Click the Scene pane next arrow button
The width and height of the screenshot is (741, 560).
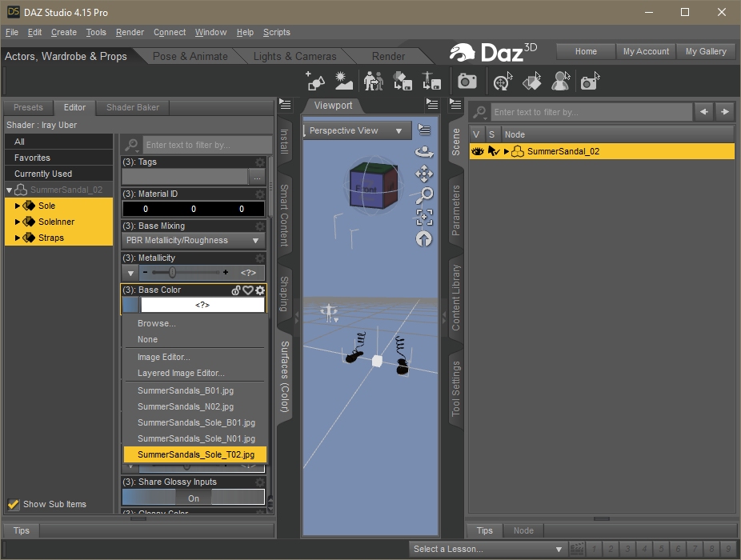(x=725, y=112)
